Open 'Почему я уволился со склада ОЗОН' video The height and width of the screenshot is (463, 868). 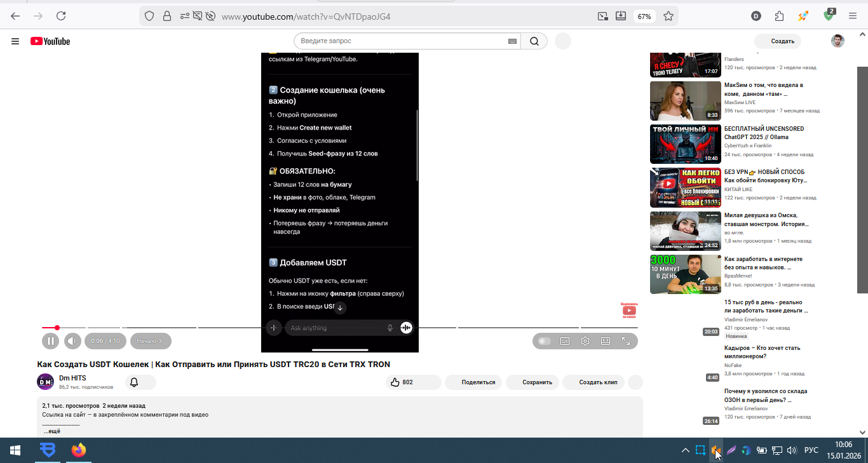[x=766, y=396]
